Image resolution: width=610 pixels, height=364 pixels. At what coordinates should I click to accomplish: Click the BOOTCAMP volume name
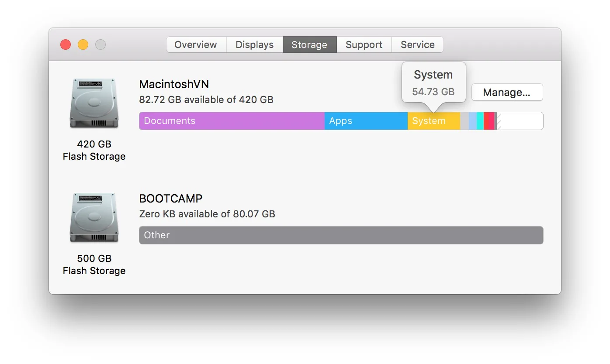coord(171,199)
